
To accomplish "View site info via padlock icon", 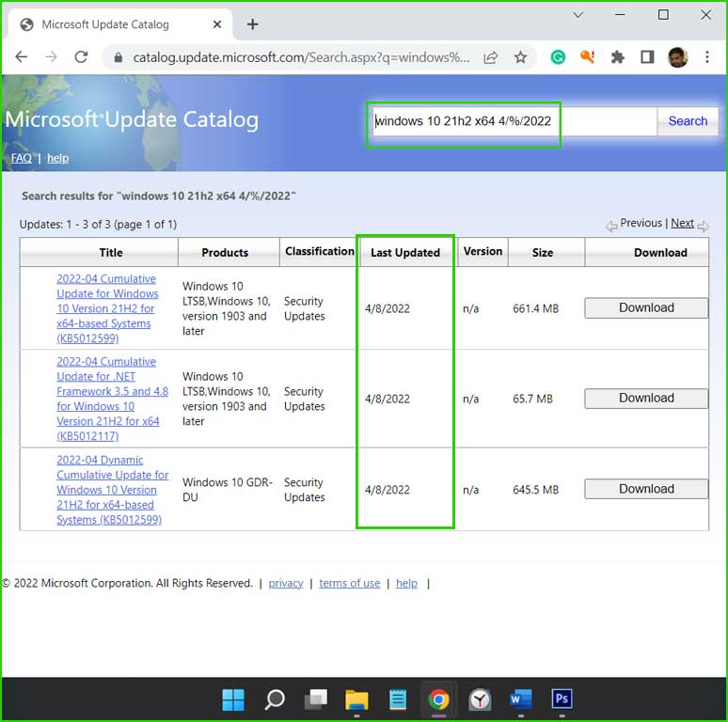I will point(118,57).
